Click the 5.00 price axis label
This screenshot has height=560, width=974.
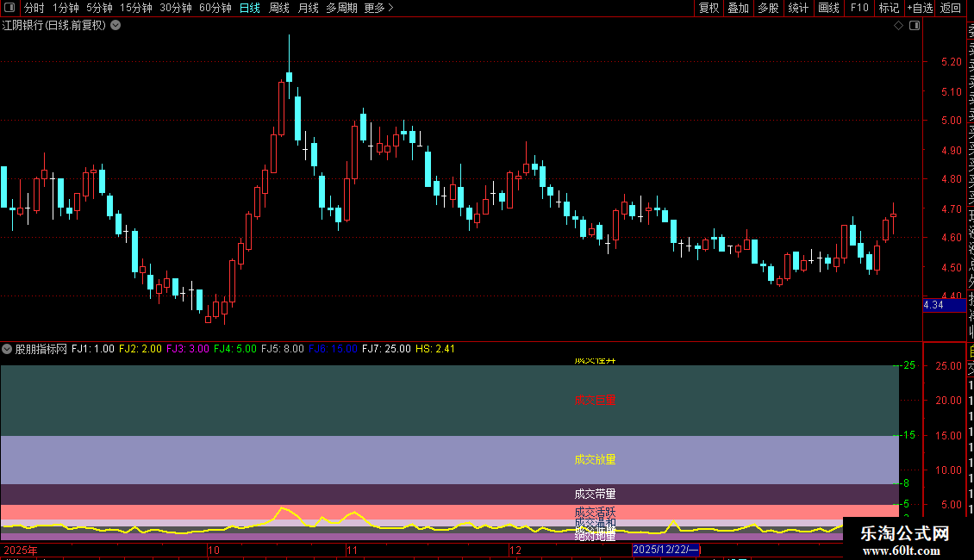[951, 121]
